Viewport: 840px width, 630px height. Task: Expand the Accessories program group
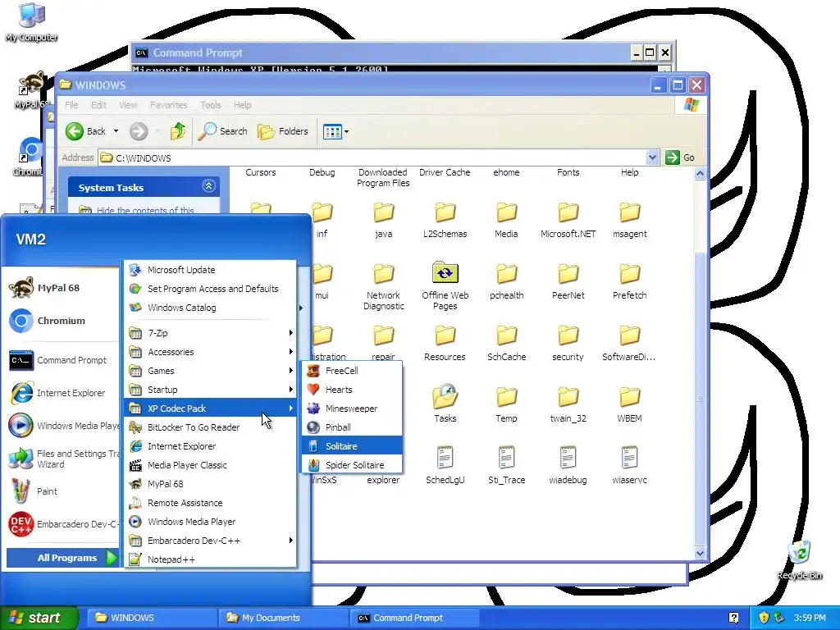coord(210,352)
